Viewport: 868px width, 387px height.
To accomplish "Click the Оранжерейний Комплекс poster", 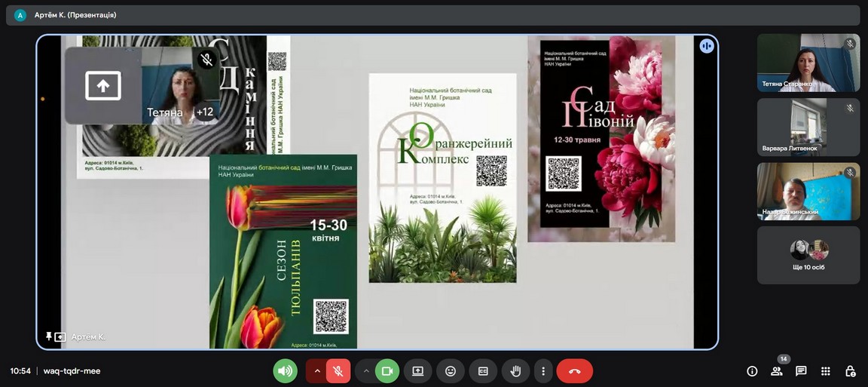I will pos(442,178).
